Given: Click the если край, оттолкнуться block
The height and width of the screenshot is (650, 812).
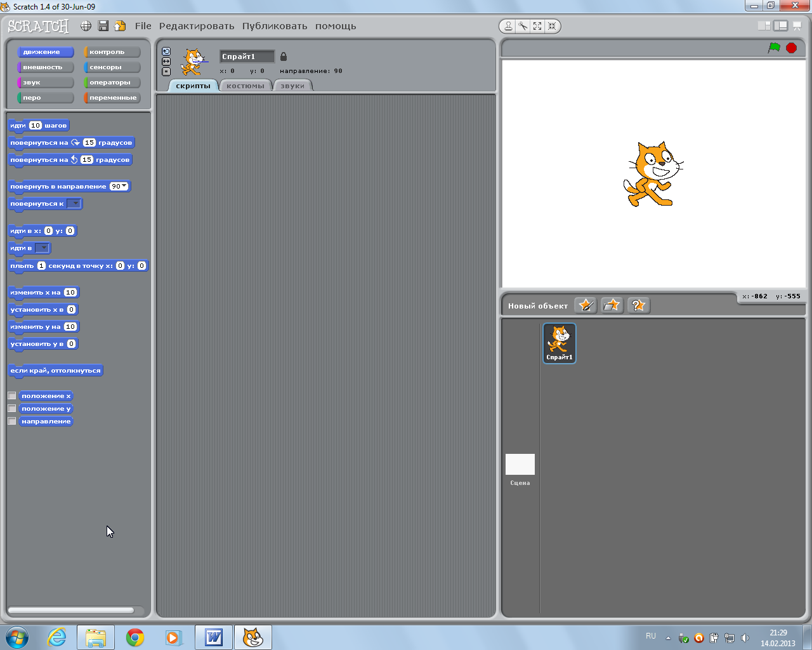Looking at the screenshot, I should [x=55, y=371].
